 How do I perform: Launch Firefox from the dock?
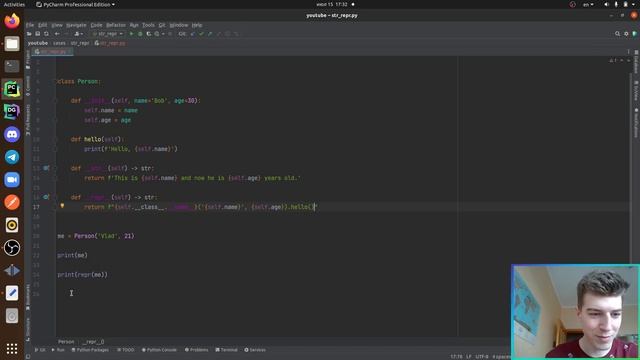click(x=12, y=21)
